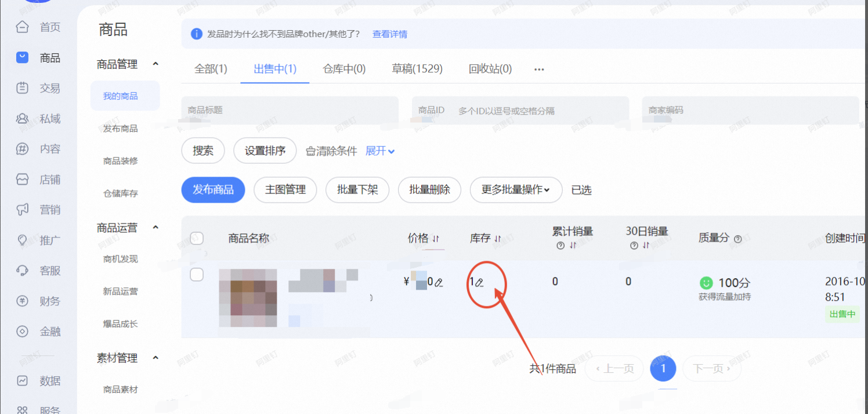
Task: Switch to the 出售中(1) tab
Action: pyautogui.click(x=275, y=69)
